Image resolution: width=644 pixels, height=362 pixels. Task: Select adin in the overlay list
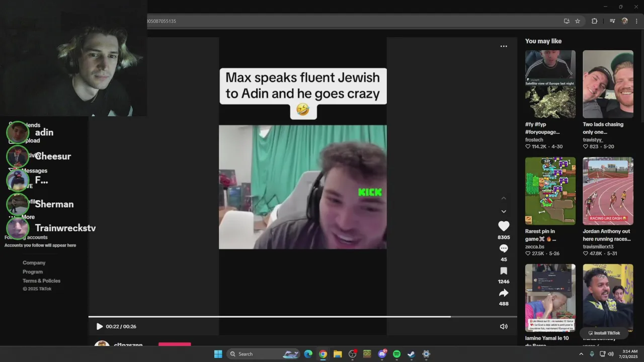pyautogui.click(x=30, y=132)
